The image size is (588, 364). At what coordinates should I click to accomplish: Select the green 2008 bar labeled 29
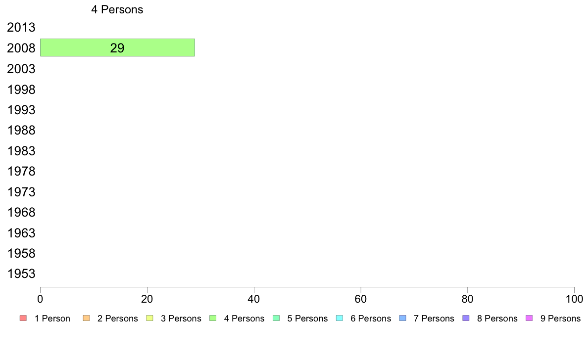[x=117, y=47]
